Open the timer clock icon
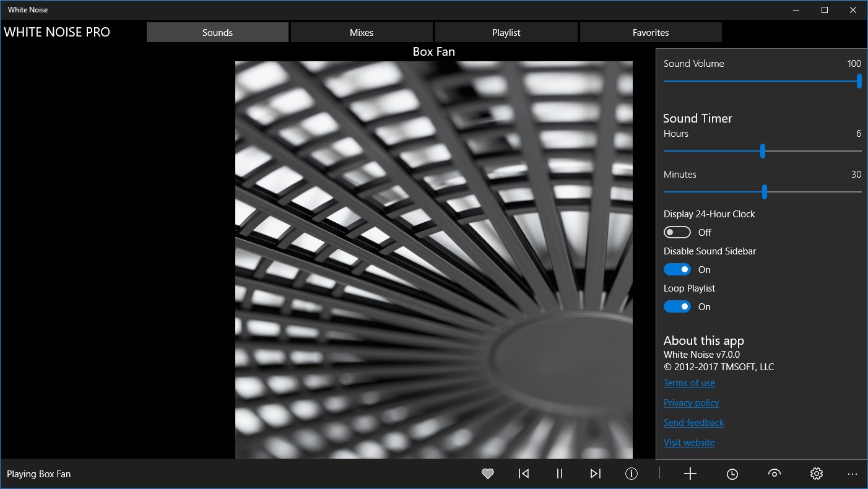This screenshot has height=489, width=868. 732,474
